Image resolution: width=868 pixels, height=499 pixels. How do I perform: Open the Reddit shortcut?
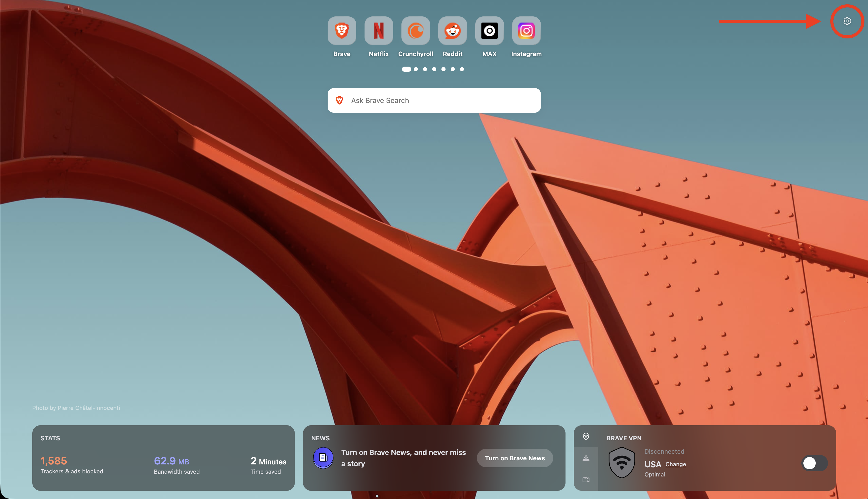(x=452, y=30)
